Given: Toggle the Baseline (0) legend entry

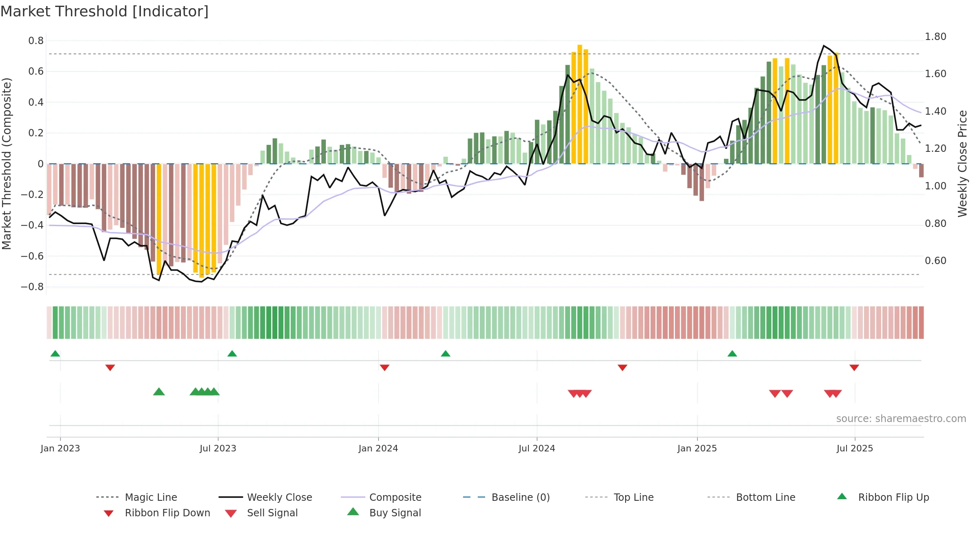Looking at the screenshot, I should [506, 497].
